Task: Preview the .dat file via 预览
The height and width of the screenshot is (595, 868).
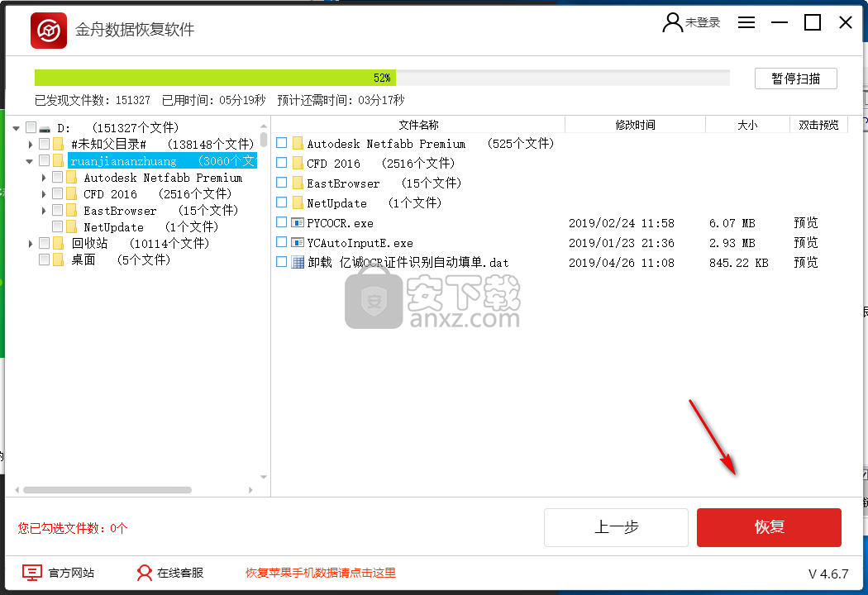Action: pos(805,262)
